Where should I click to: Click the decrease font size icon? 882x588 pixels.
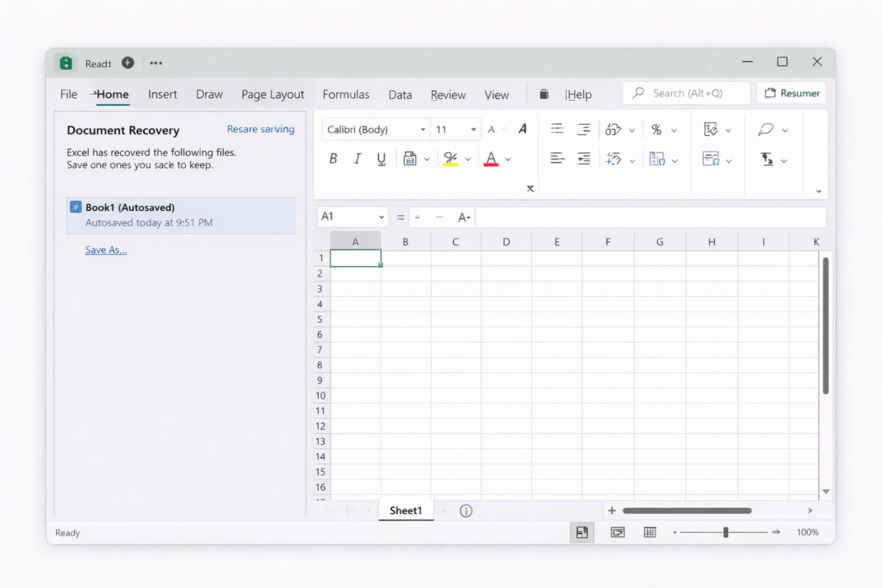(x=491, y=130)
